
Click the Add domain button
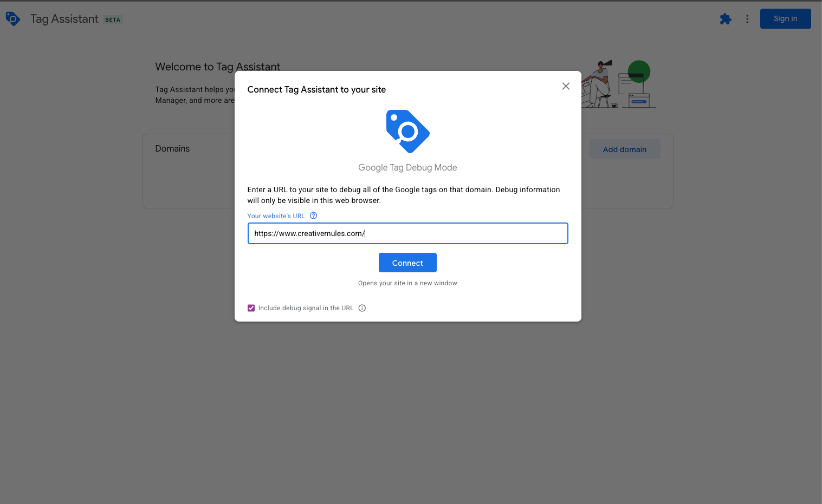click(x=625, y=149)
